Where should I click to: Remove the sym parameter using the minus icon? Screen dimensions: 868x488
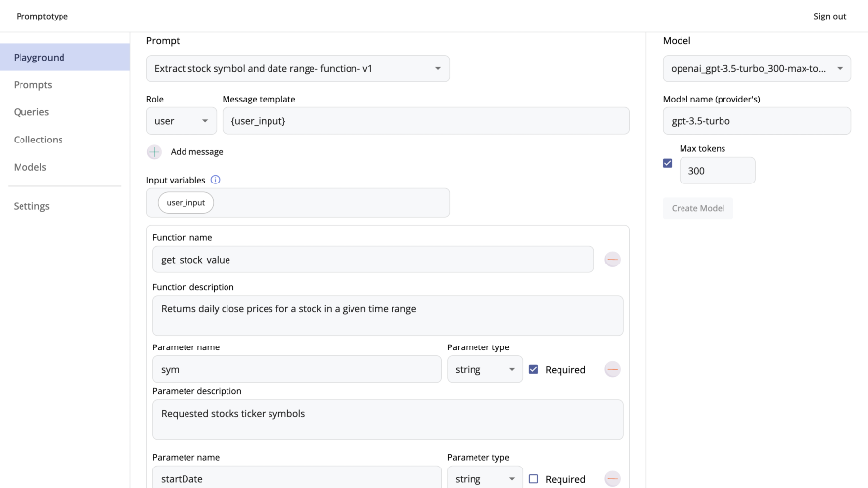pos(612,369)
